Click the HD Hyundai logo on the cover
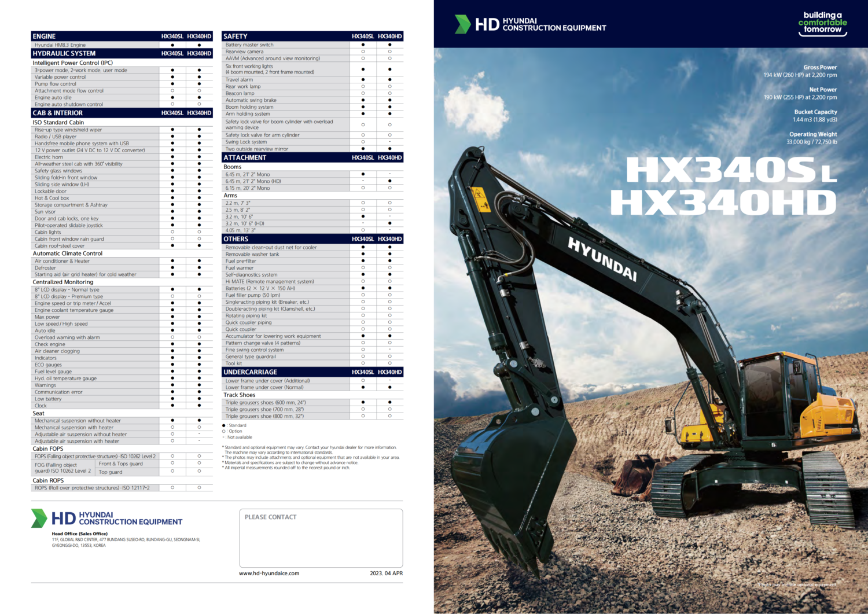Viewport: 868px width, 614px height. click(530, 24)
